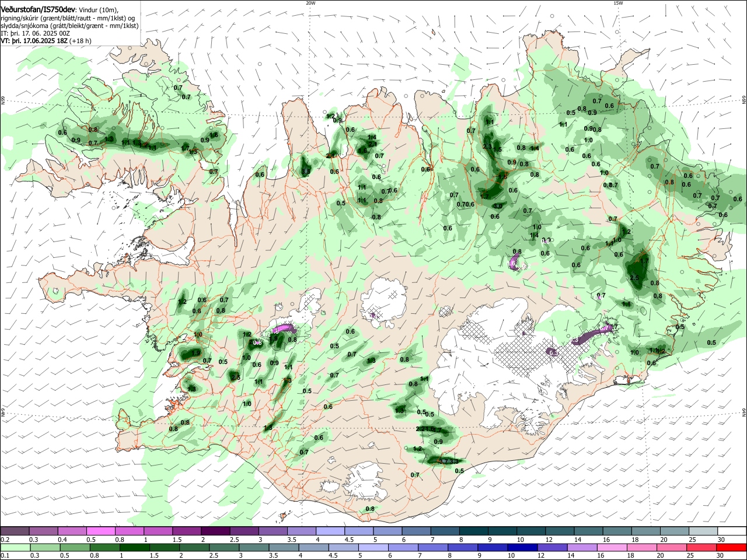The width and height of the screenshot is (747, 560).
Task: Click the 20W longitude label
Action: 310,3
